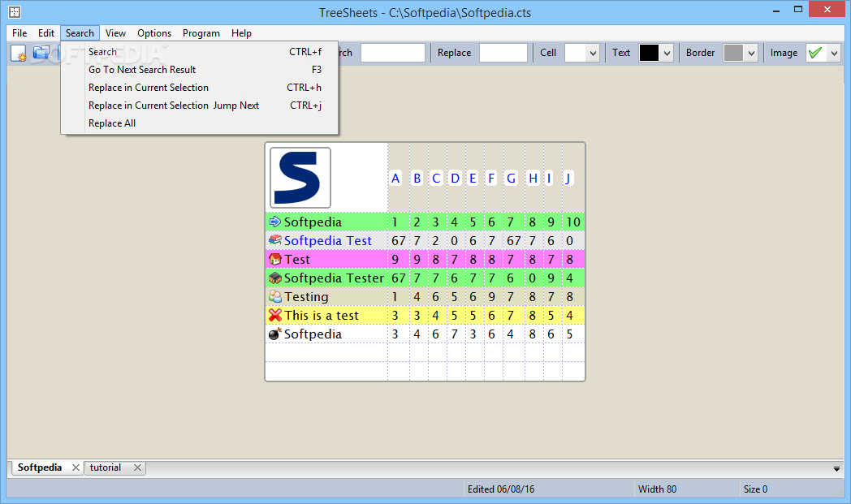Open the Edit menu
This screenshot has height=504, width=851.
coord(46,33)
